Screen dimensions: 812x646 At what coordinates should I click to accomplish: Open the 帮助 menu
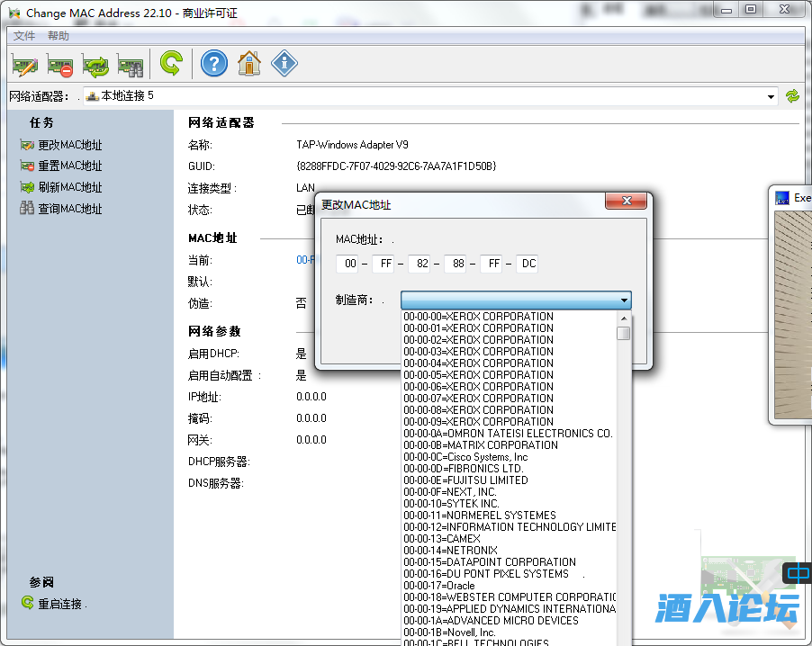(59, 36)
